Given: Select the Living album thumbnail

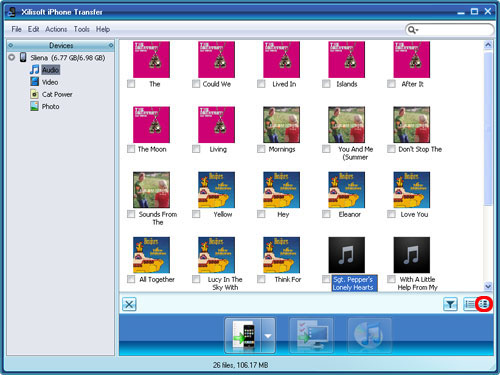Looking at the screenshot, I should [216, 125].
